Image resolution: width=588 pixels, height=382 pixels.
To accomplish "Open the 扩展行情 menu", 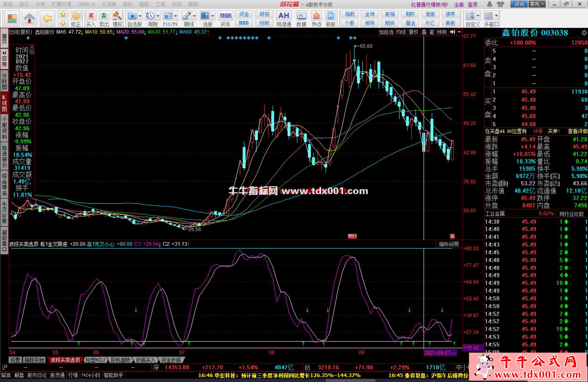I will tap(62, 4).
